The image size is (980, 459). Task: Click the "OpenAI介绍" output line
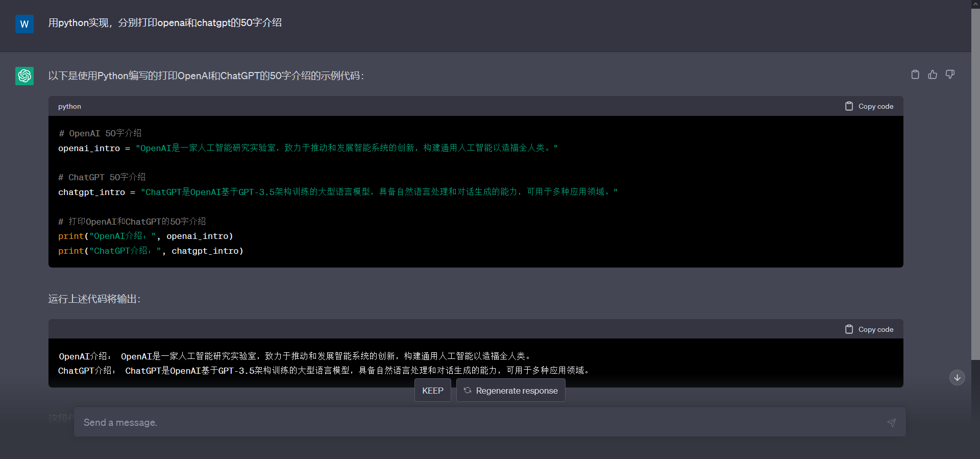[296, 356]
